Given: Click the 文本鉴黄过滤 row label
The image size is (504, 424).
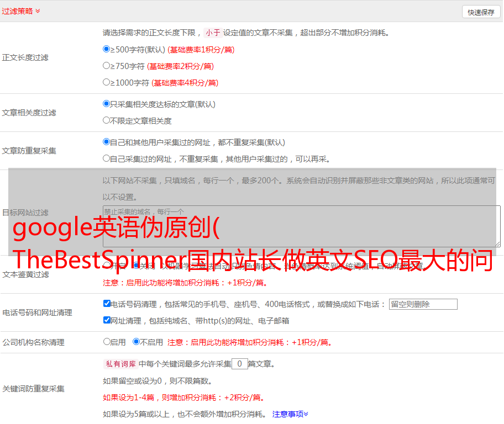Looking at the screenshot, I should 25,274.
